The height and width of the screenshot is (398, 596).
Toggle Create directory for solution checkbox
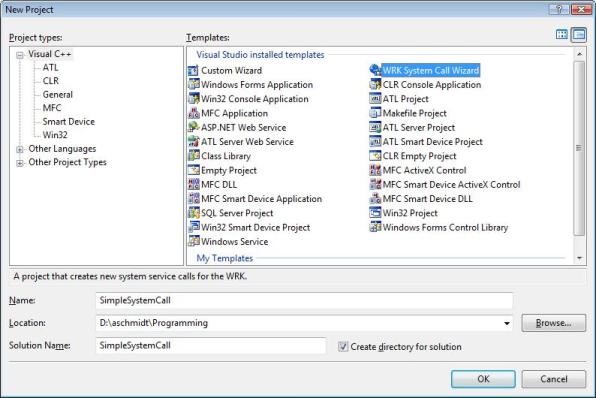coord(343,346)
